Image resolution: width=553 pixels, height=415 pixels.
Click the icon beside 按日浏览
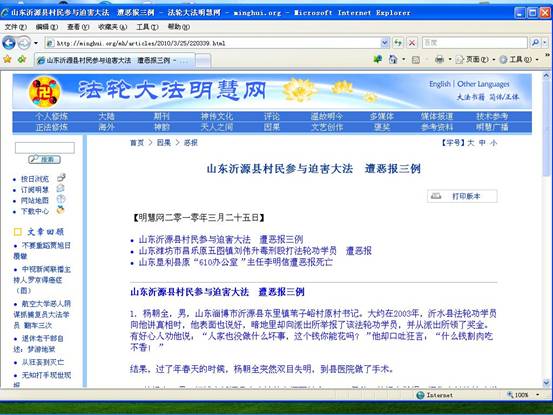click(x=61, y=177)
